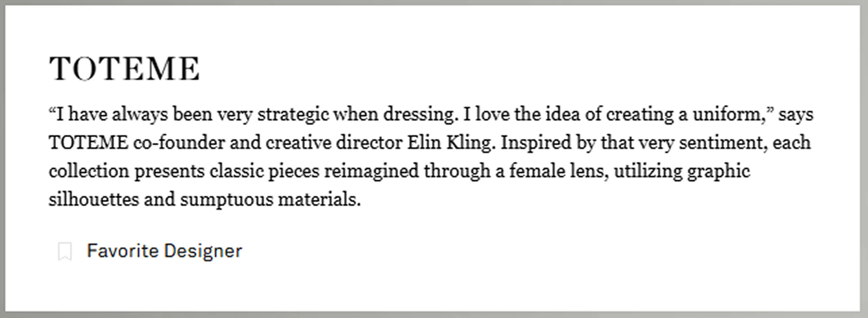Click the opening quote "I have always"

(x=108, y=114)
